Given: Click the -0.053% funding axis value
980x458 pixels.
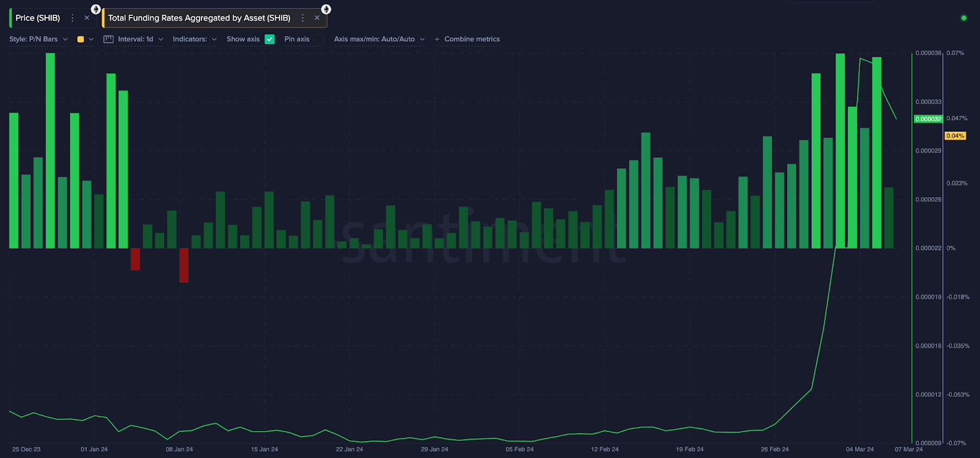Looking at the screenshot, I should click(958, 395).
